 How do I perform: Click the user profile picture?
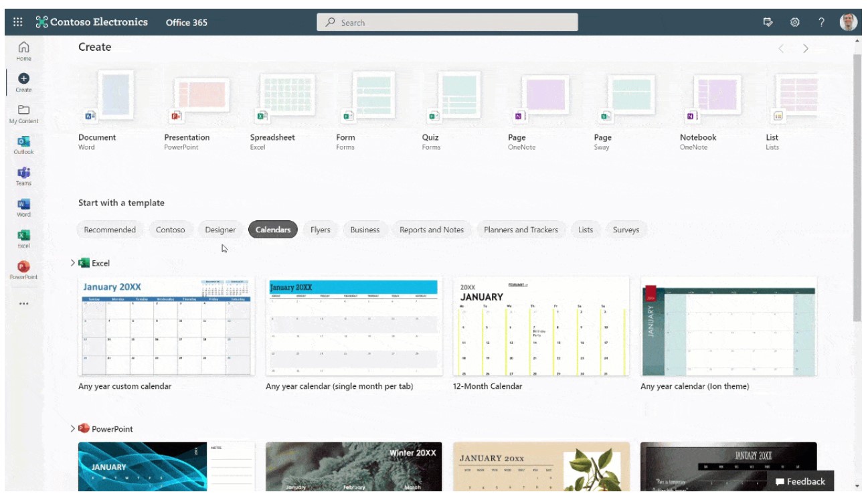point(848,22)
